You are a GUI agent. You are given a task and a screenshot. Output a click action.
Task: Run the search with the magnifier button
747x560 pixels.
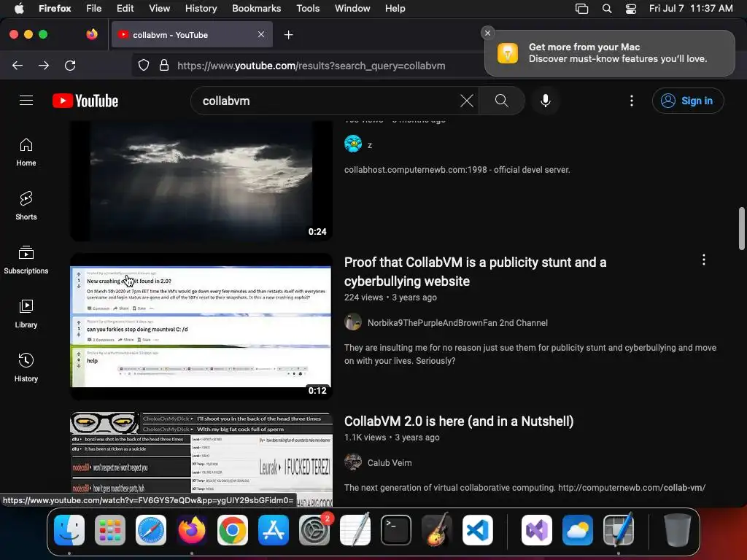click(502, 101)
